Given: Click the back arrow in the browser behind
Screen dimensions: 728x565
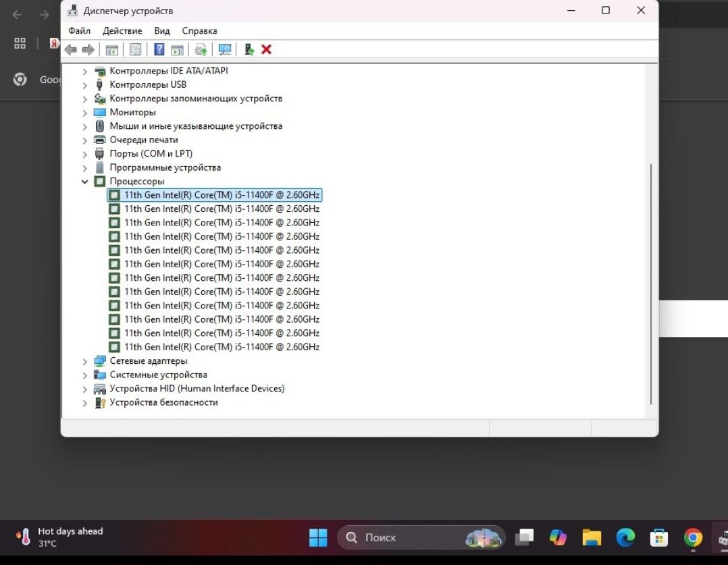Looking at the screenshot, I should pyautogui.click(x=17, y=15).
